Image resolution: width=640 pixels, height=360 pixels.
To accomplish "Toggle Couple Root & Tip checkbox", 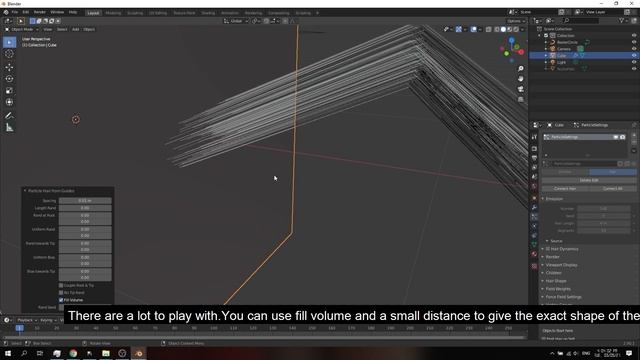I will (x=61, y=285).
